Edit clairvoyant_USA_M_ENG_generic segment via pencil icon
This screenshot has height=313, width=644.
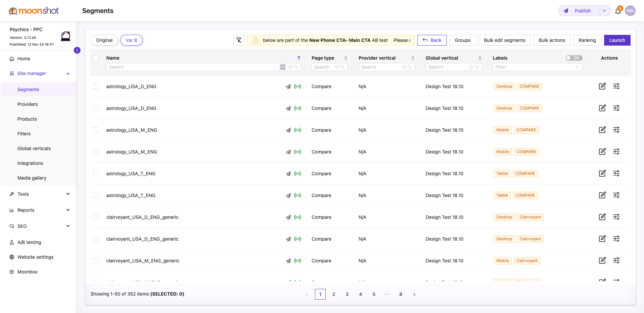(602, 260)
